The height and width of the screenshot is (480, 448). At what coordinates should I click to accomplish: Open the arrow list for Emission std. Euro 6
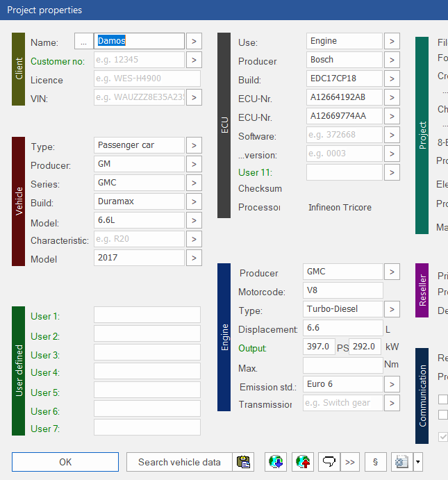(x=392, y=384)
